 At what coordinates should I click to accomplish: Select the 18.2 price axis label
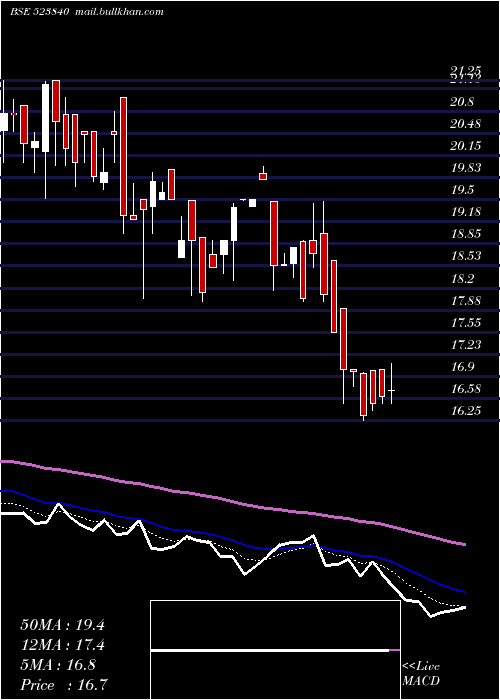coord(462,279)
